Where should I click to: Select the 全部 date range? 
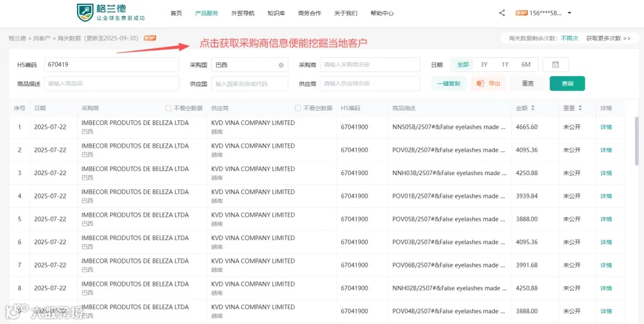click(x=463, y=65)
